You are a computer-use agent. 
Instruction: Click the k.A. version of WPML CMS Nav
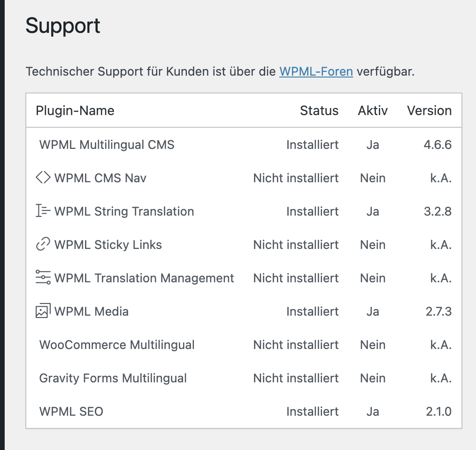tap(441, 178)
